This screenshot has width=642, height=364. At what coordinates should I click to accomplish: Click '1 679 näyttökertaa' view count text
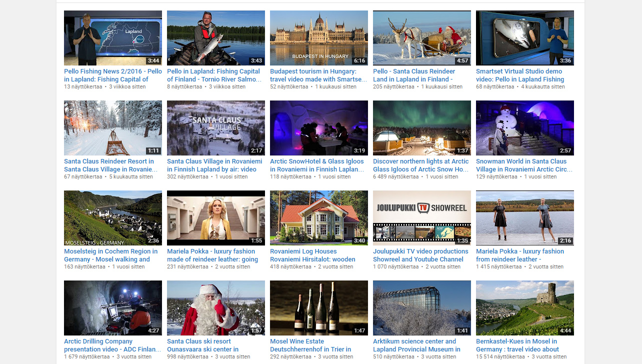pyautogui.click(x=87, y=356)
